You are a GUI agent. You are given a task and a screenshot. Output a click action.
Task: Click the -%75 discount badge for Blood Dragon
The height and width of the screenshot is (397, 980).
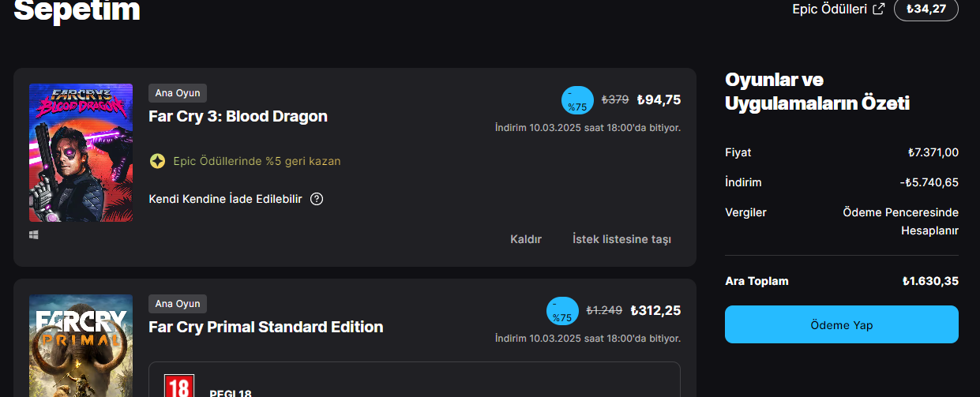[x=577, y=100]
